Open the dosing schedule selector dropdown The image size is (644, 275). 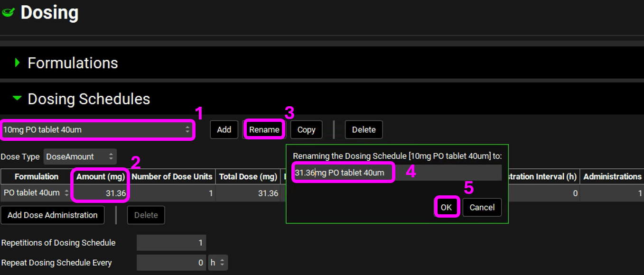[97, 129]
